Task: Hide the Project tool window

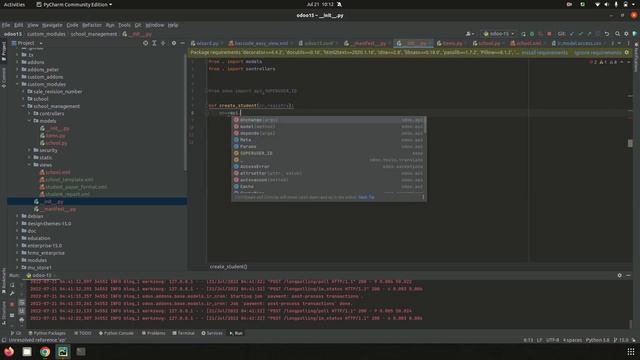Action: pyautogui.click(x=182, y=43)
